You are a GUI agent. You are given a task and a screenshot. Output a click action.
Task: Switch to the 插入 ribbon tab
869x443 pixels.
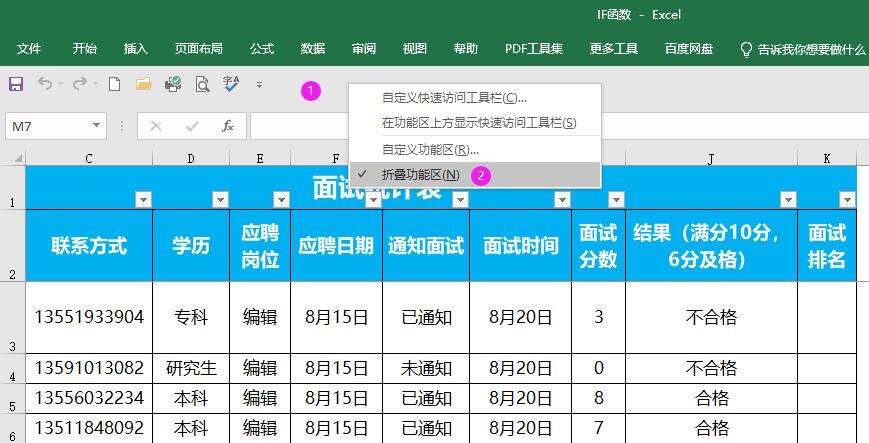click(x=135, y=49)
